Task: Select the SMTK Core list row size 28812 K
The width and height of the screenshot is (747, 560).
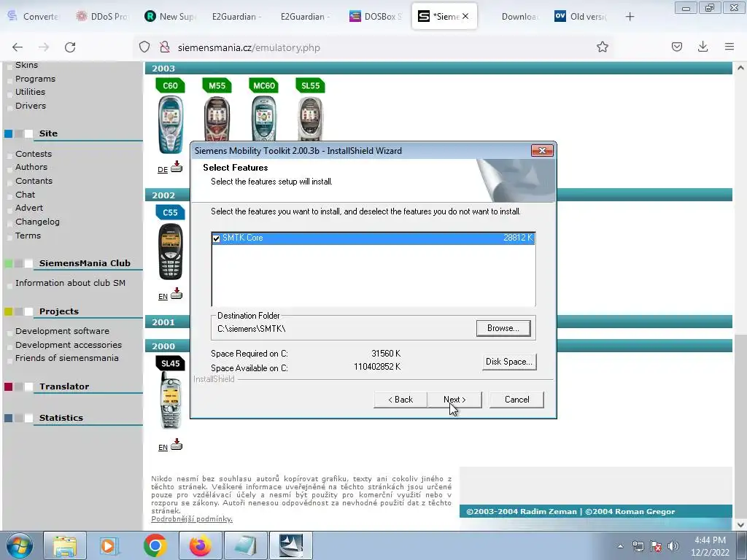Action: (373, 238)
